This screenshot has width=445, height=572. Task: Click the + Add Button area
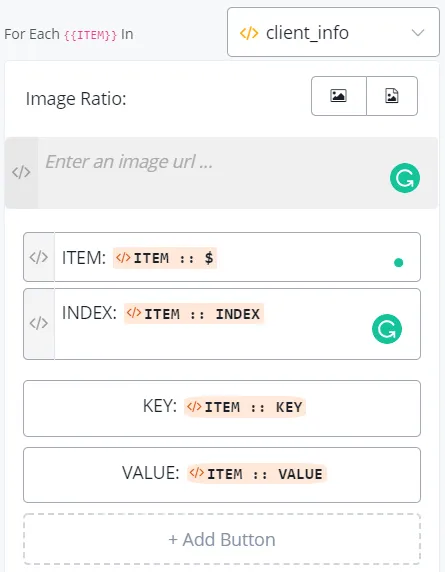tap(222, 539)
